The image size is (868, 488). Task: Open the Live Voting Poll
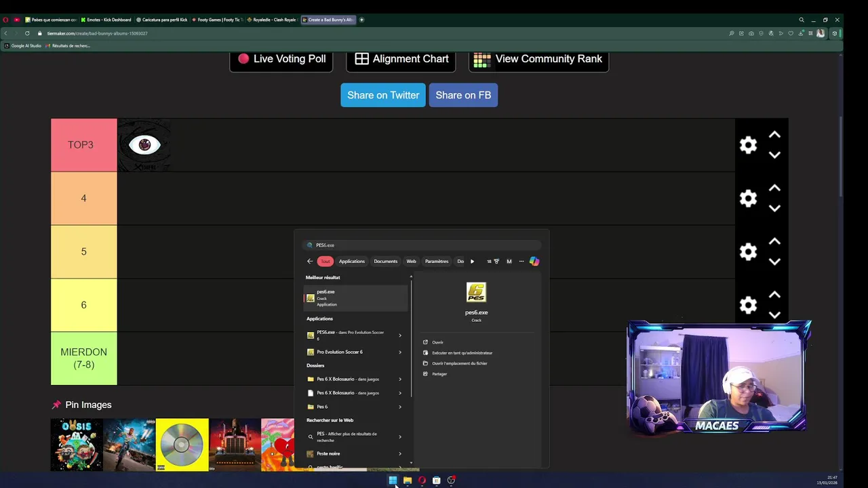tap(281, 59)
